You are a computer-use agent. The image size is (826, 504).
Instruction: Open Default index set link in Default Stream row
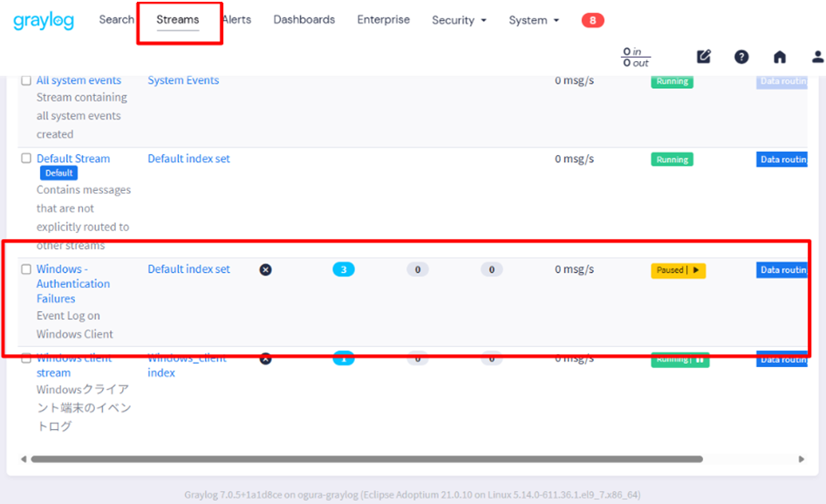click(188, 159)
